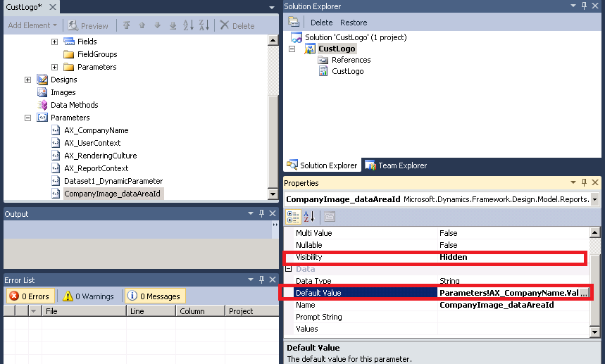Click the Sort Descending Z-A icon in editor toolbar
Screen dimensions: 605x364
tap(204, 25)
